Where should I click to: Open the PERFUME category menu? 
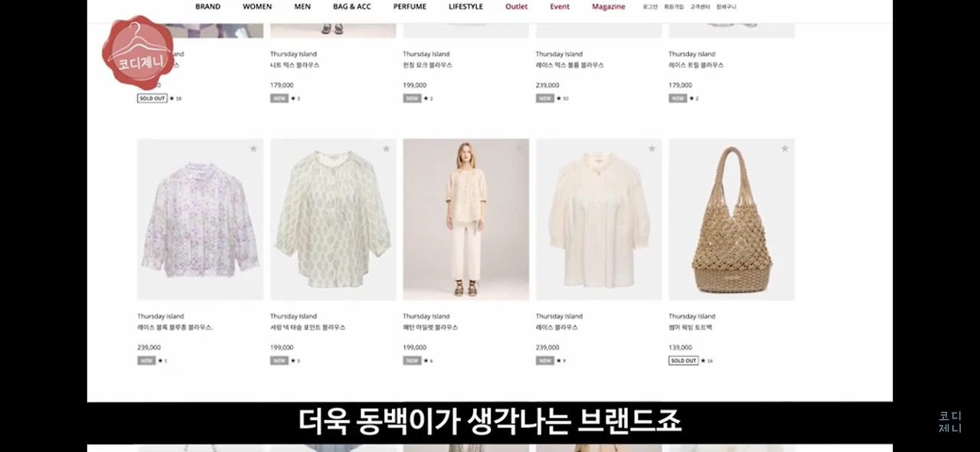coord(410,7)
